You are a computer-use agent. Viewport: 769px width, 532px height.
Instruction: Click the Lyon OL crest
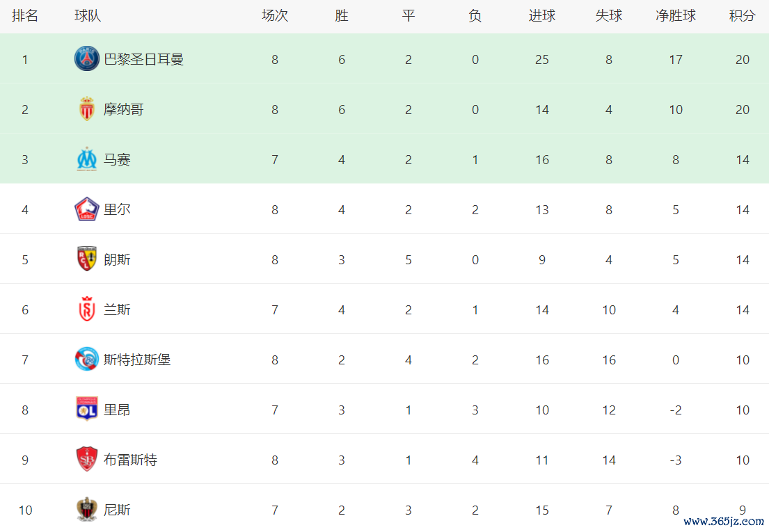coord(87,409)
